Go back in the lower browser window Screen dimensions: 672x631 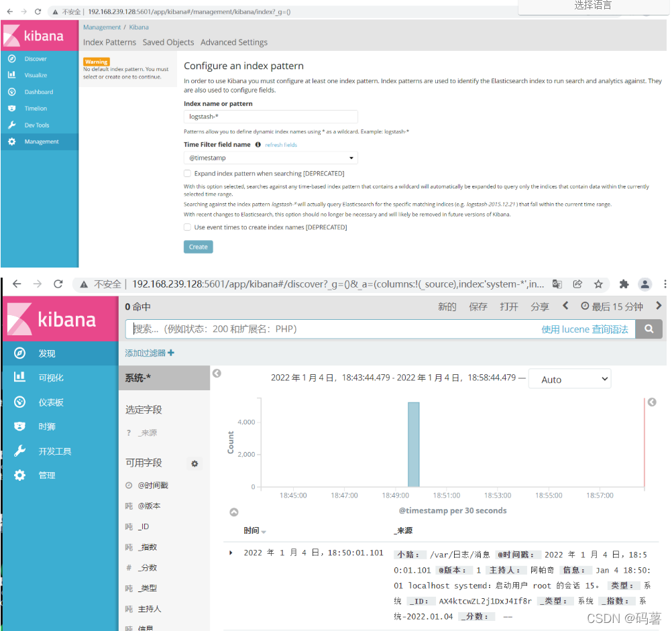coord(17,284)
